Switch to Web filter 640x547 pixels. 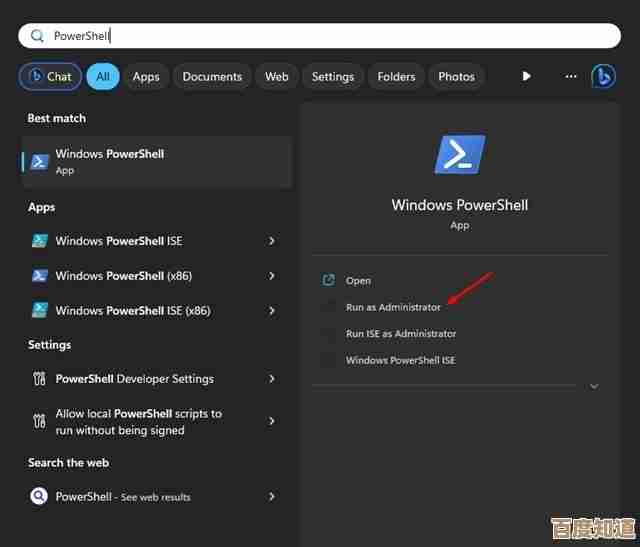[276, 76]
